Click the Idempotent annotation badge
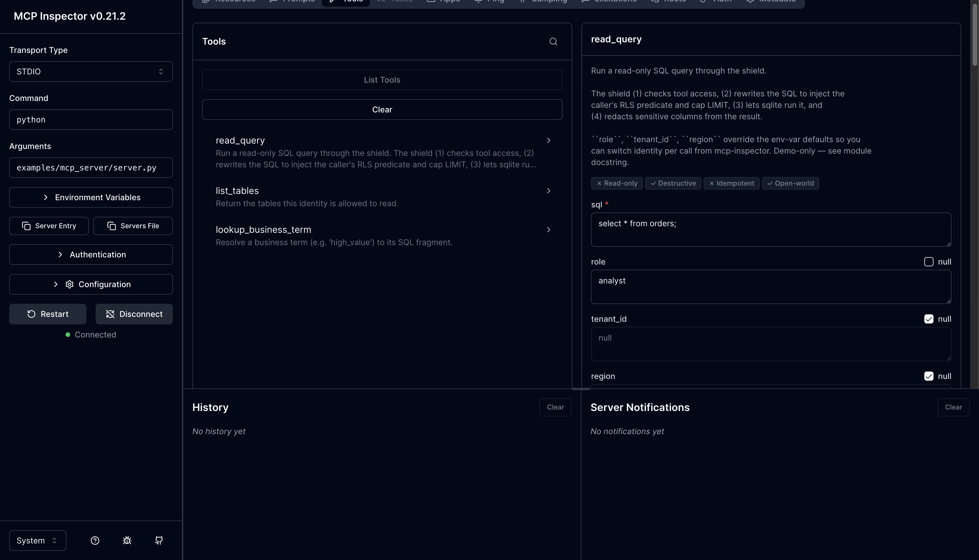979x560 pixels. (732, 183)
